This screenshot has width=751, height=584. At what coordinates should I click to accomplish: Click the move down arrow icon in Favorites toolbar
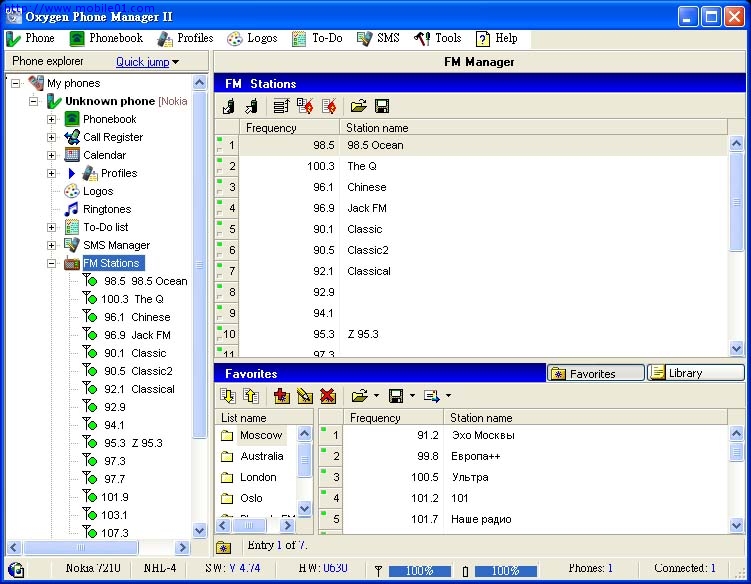[x=228, y=396]
